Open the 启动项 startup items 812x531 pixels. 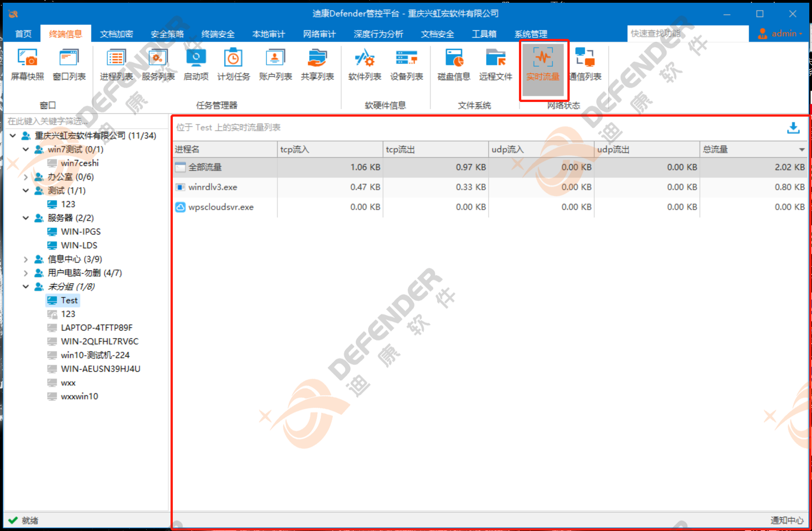[x=196, y=65]
